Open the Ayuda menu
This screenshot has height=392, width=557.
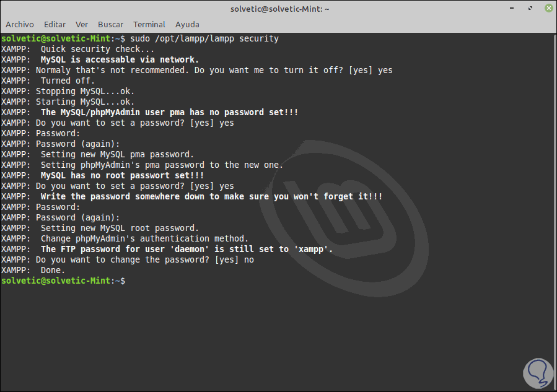187,25
